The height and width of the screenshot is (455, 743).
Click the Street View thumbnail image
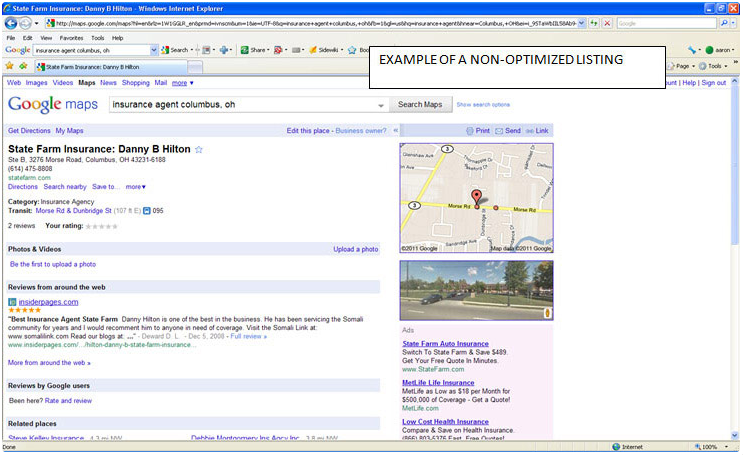coord(476,291)
